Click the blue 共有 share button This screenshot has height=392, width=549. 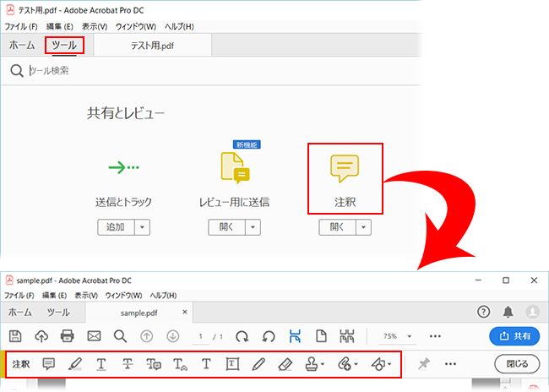point(514,336)
